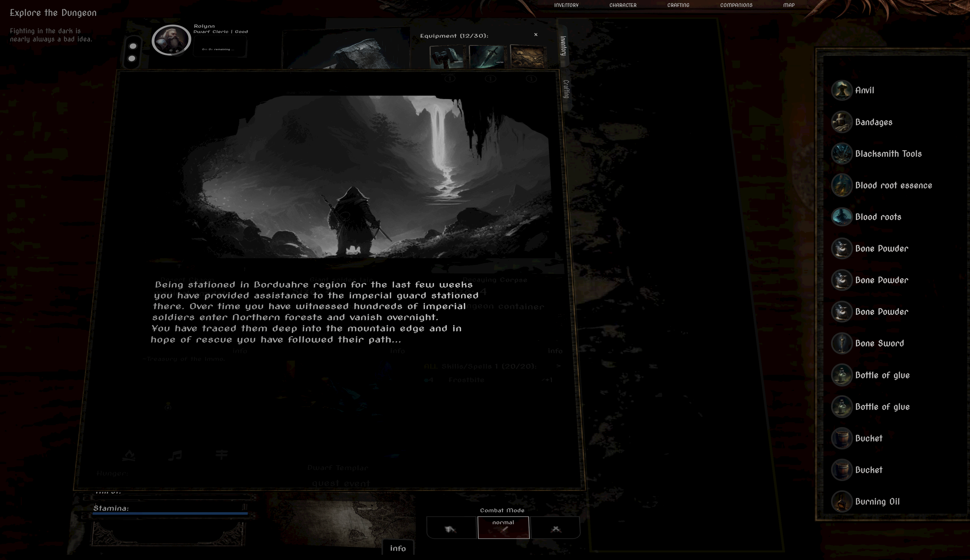Switch to the vertical Inventory side tab
Screen dimensions: 970x560
click(563, 46)
